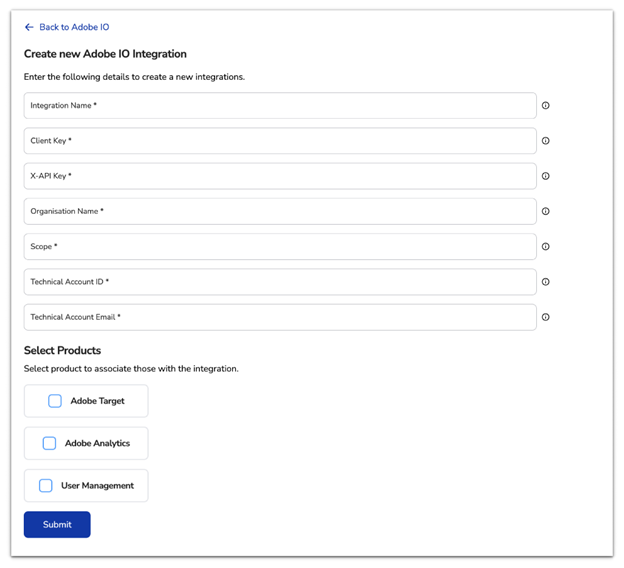Image resolution: width=624 pixels, height=568 pixels.
Task: Click into the X-API Key field
Action: pos(280,176)
